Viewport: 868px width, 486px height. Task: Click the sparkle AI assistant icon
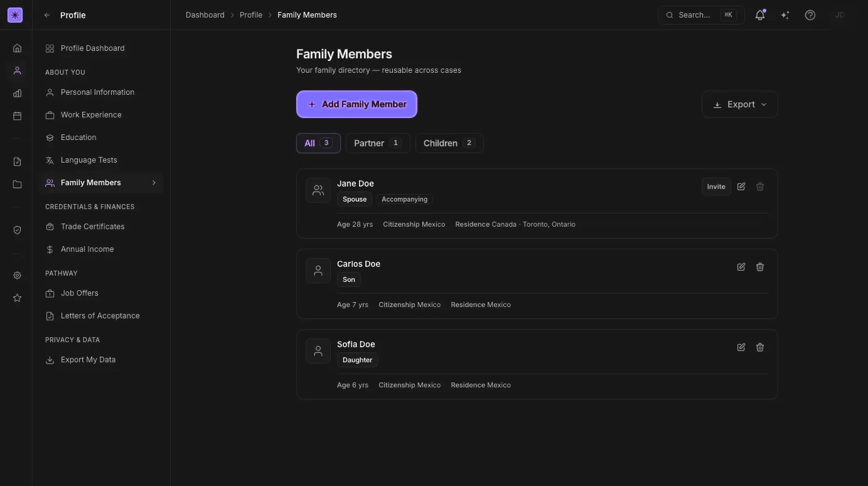click(785, 15)
